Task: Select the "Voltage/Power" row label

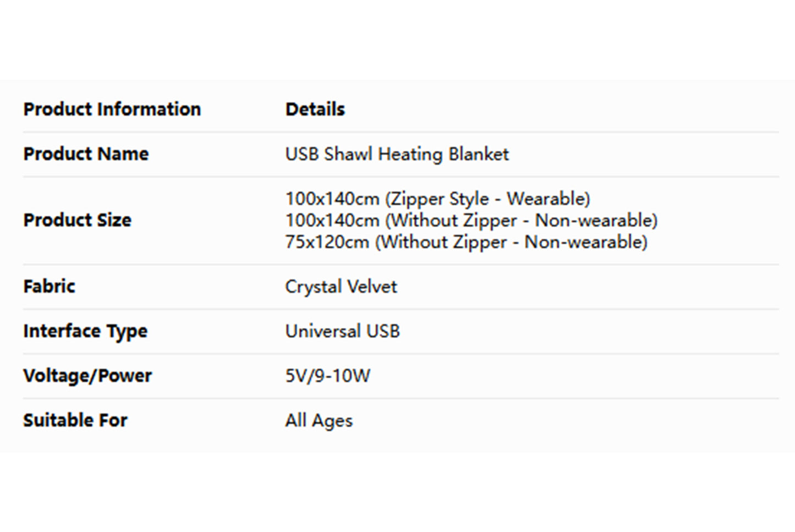Action: click(x=87, y=376)
